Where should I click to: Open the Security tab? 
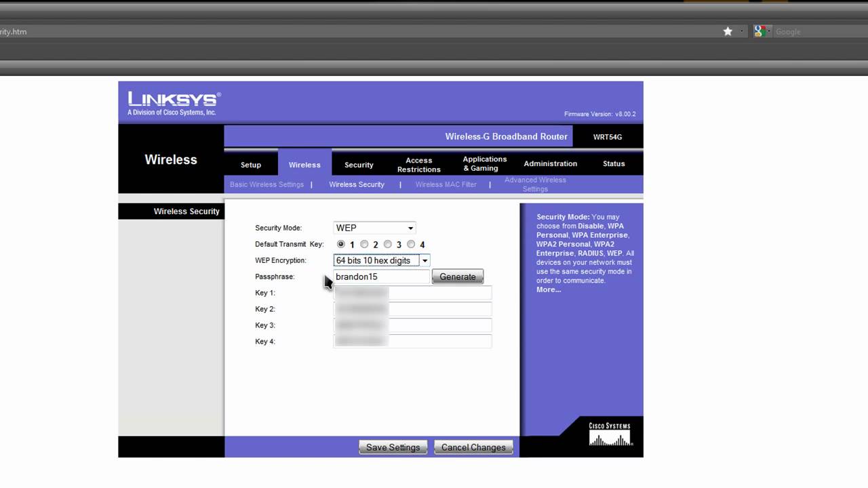click(359, 165)
